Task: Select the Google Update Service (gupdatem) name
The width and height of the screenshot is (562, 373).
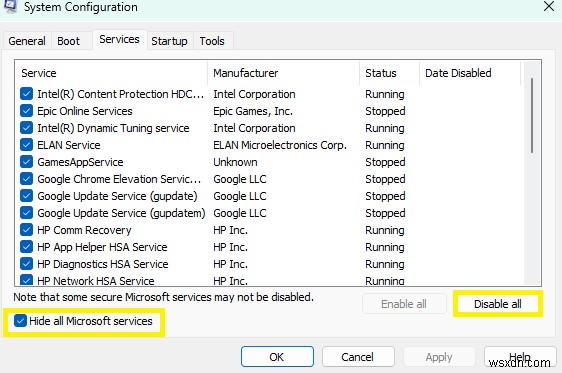Action: tap(121, 213)
